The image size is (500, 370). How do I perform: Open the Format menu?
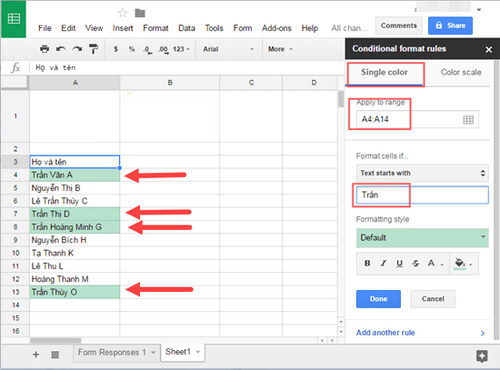tap(156, 28)
